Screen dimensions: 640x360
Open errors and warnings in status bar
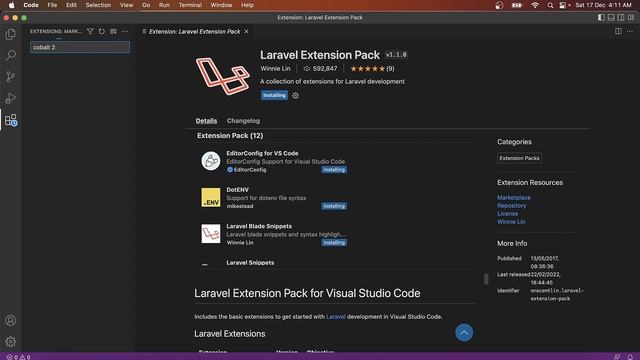coord(18,357)
